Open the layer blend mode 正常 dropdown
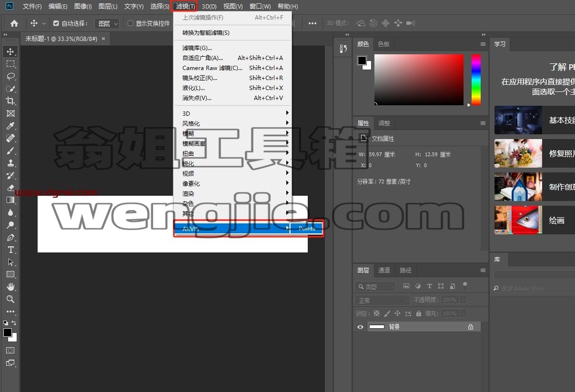This screenshot has height=392, width=575. [383, 301]
